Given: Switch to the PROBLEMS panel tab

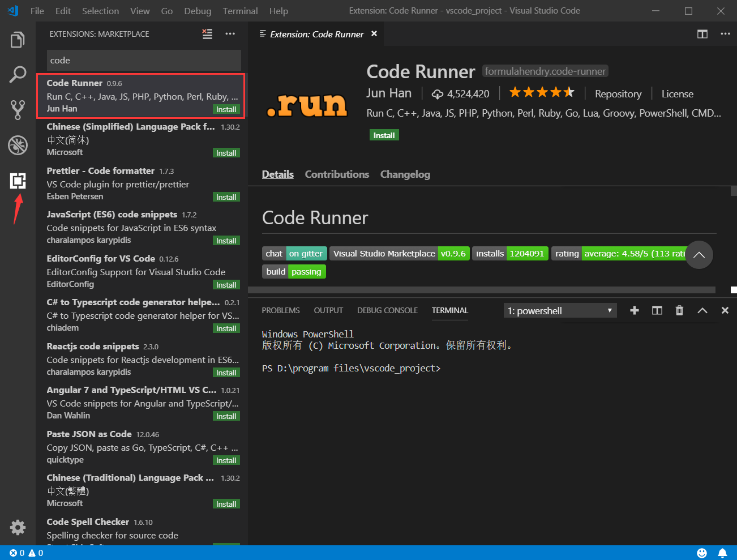Looking at the screenshot, I should coord(281,310).
